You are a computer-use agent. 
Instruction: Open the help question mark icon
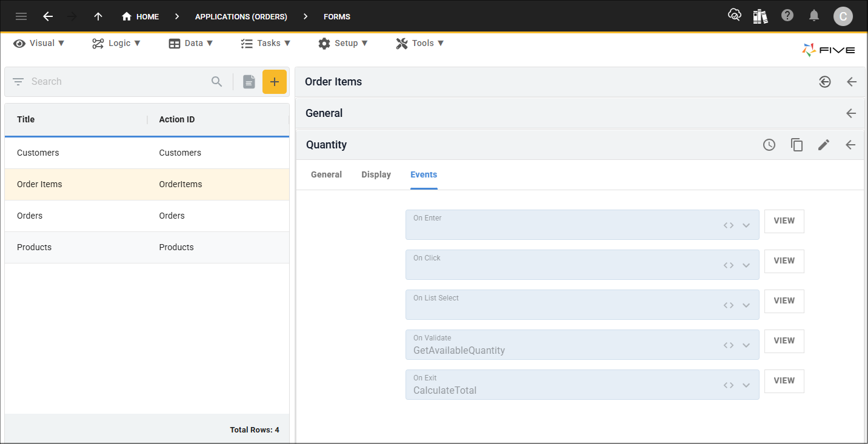787,16
